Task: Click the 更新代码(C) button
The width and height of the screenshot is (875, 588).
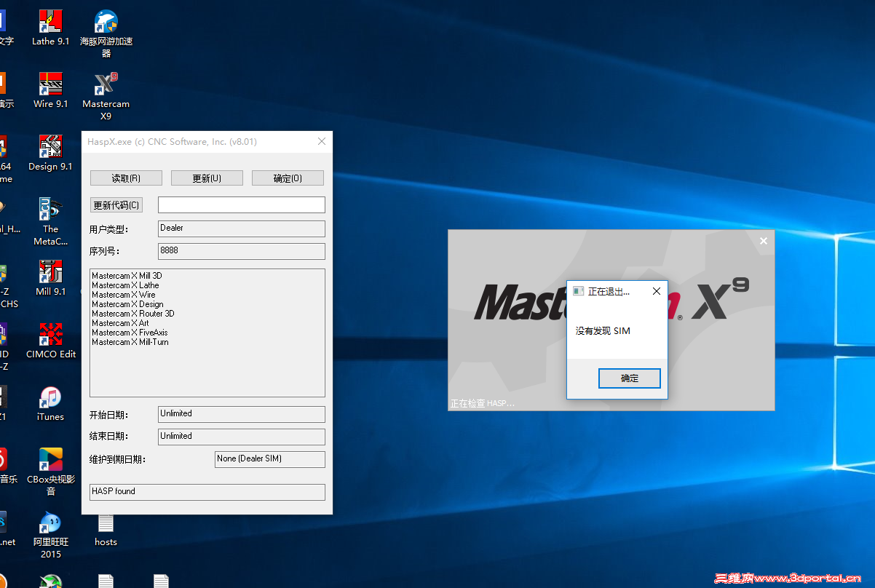Action: [x=116, y=204]
